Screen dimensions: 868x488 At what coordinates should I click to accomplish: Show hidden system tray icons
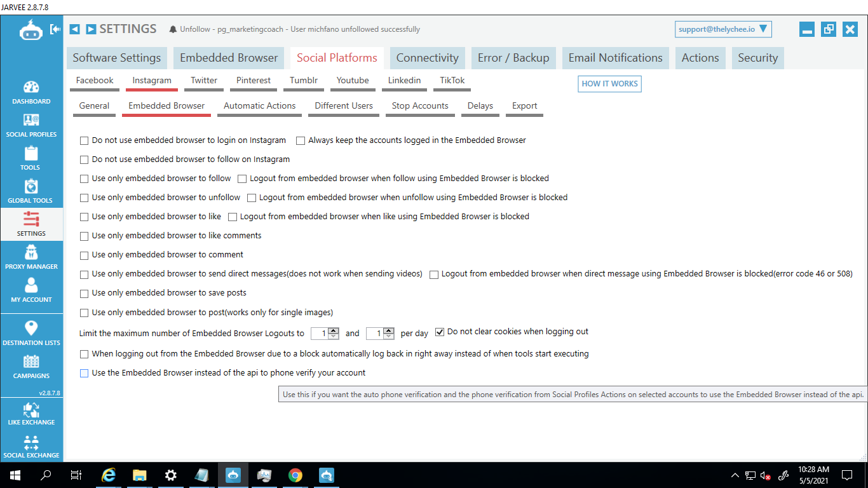[735, 475]
